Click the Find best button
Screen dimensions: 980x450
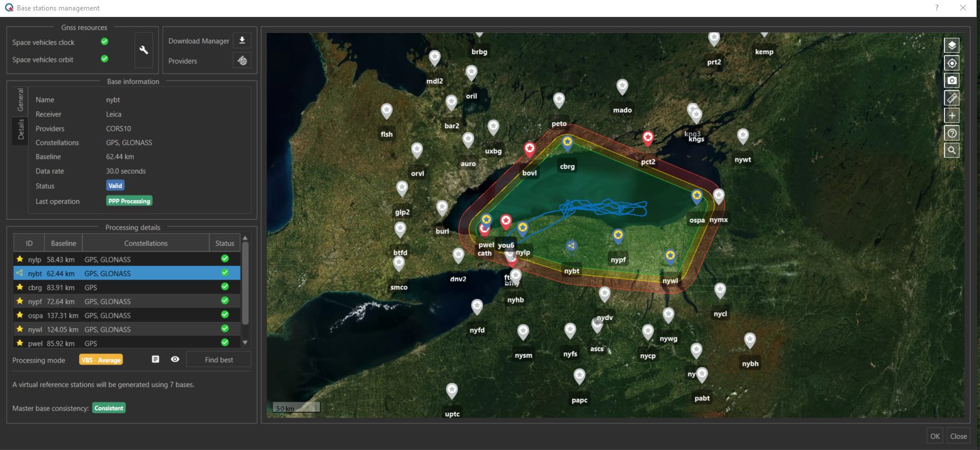tap(218, 360)
